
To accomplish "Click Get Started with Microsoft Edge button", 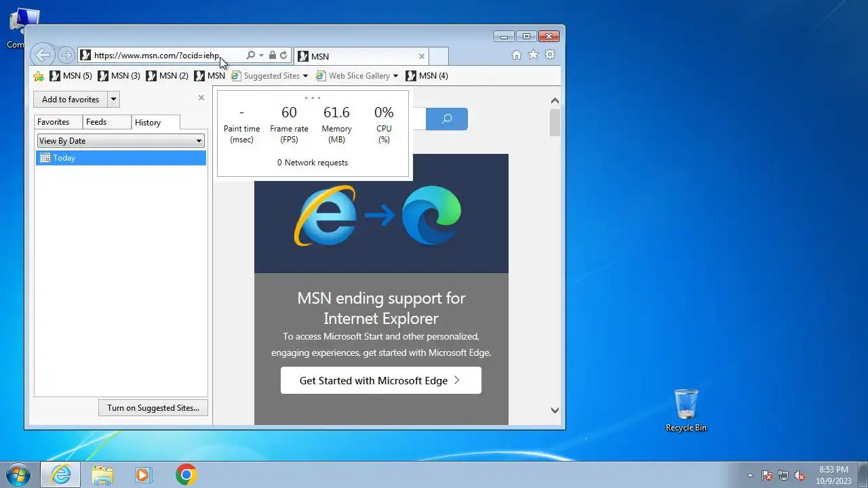I will tap(381, 381).
